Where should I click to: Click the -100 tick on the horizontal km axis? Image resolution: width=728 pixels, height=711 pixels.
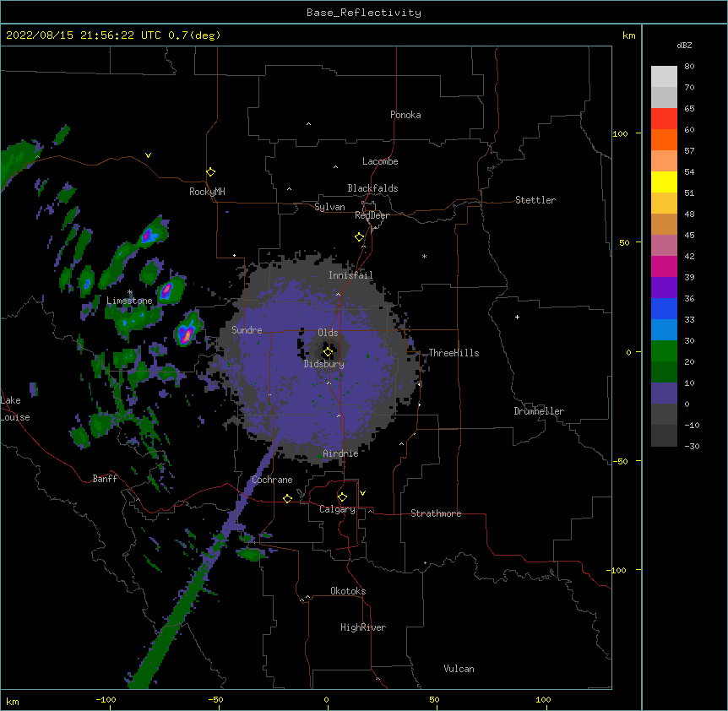(x=106, y=699)
